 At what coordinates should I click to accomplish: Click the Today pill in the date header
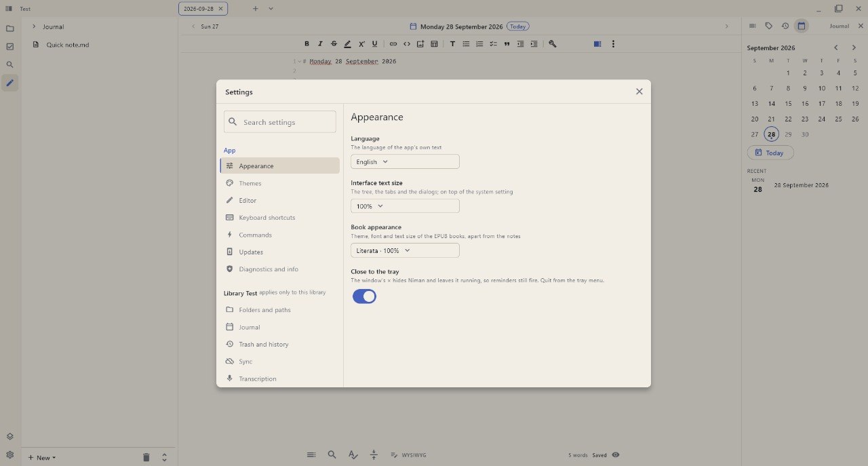point(518,26)
